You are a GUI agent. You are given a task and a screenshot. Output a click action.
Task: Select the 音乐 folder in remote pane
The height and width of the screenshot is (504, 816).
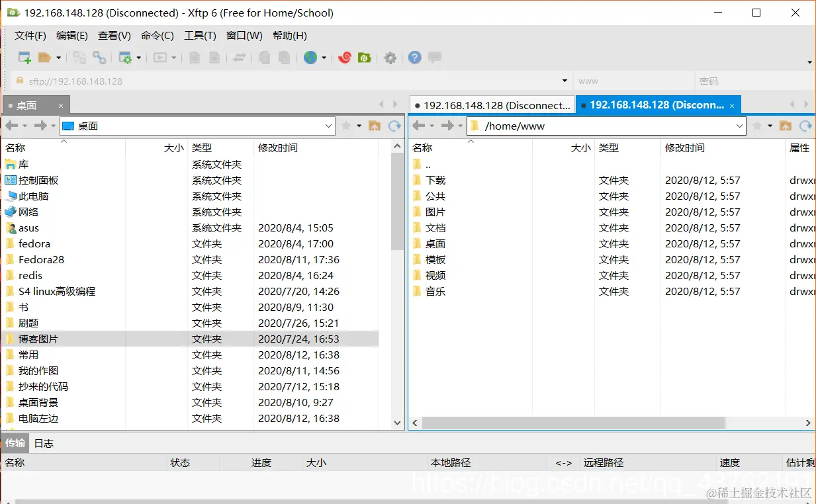coord(435,292)
